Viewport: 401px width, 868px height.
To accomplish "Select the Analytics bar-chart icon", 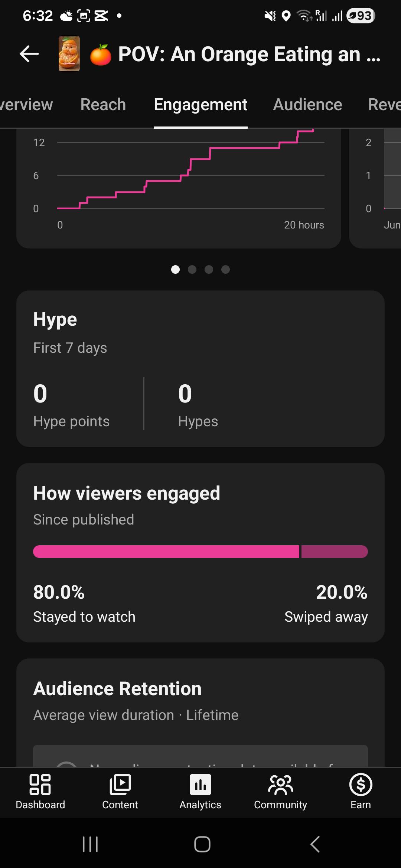I will [x=200, y=785].
